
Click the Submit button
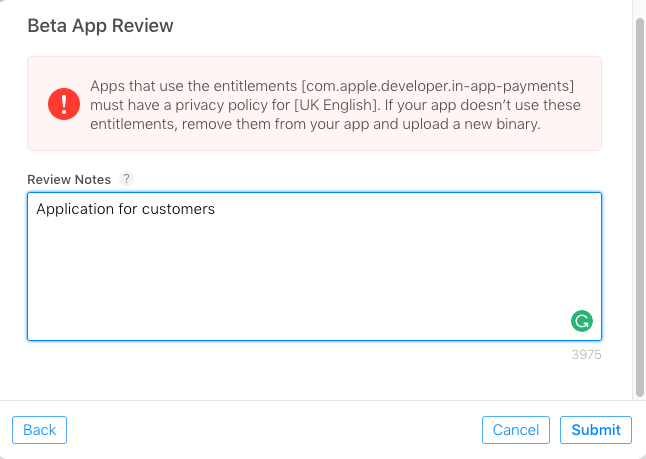[x=596, y=430]
